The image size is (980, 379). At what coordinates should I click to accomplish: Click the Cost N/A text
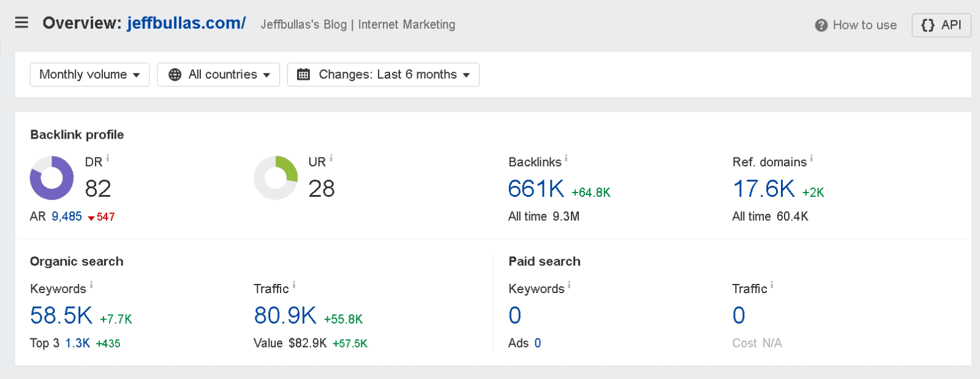click(757, 343)
